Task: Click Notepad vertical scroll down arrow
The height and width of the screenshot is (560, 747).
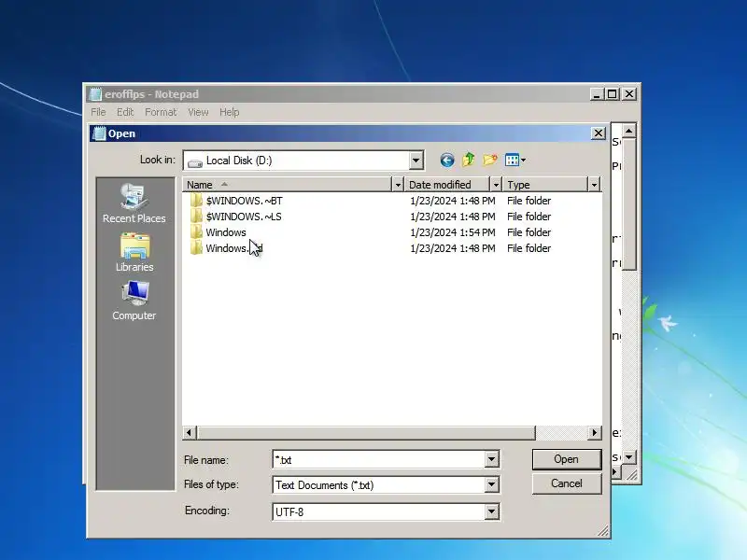Action: [x=628, y=457]
